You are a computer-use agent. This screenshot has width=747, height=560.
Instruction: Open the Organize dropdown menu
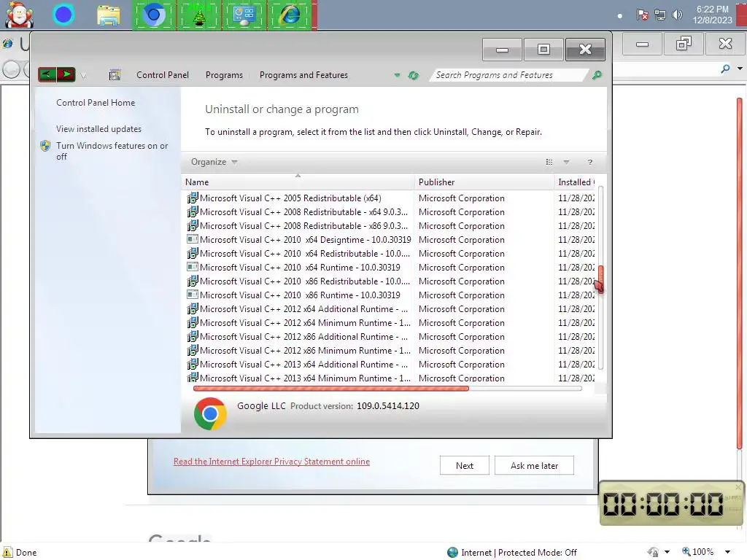tap(214, 162)
